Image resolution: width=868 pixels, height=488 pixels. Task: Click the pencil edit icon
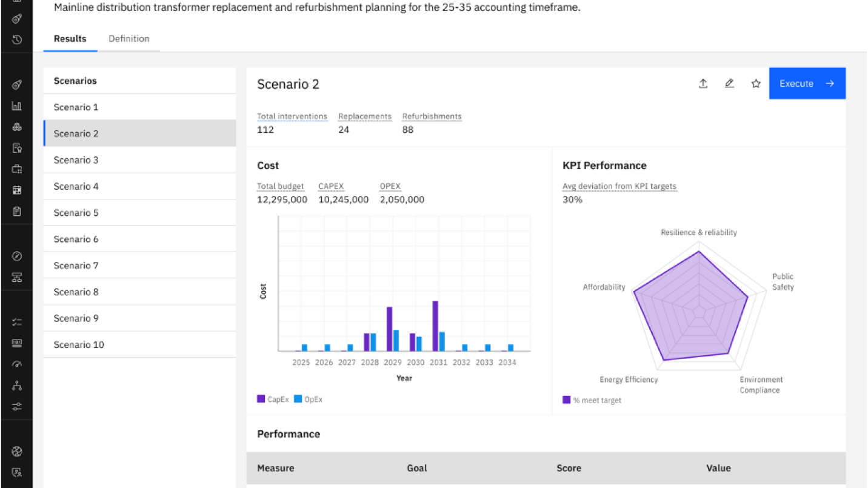729,84
